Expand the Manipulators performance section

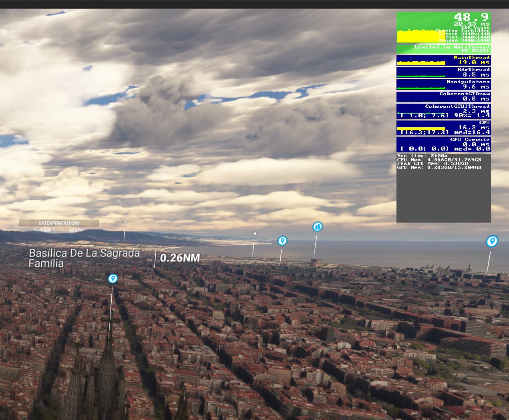pos(443,84)
